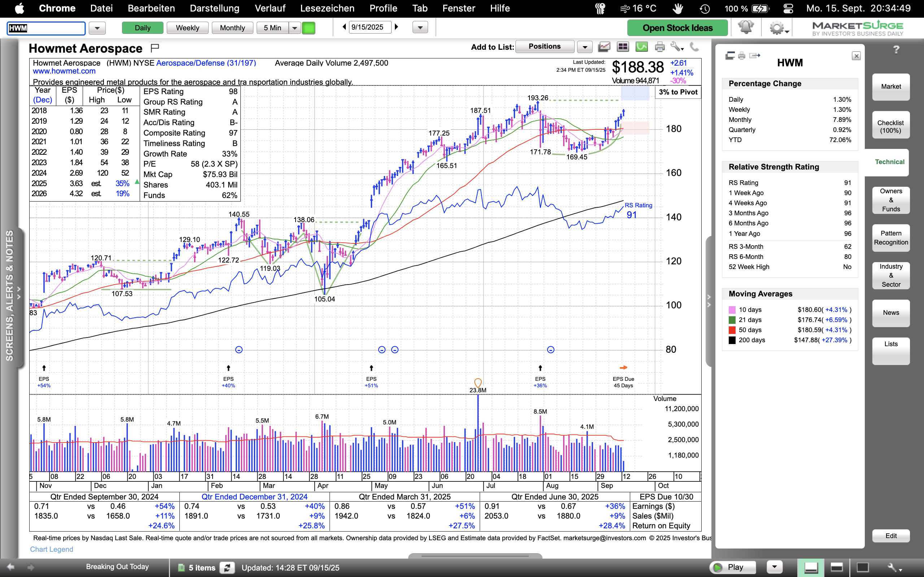Image resolution: width=924 pixels, height=577 pixels.
Task: Click the Open Stock Ideas button
Action: 677,28
